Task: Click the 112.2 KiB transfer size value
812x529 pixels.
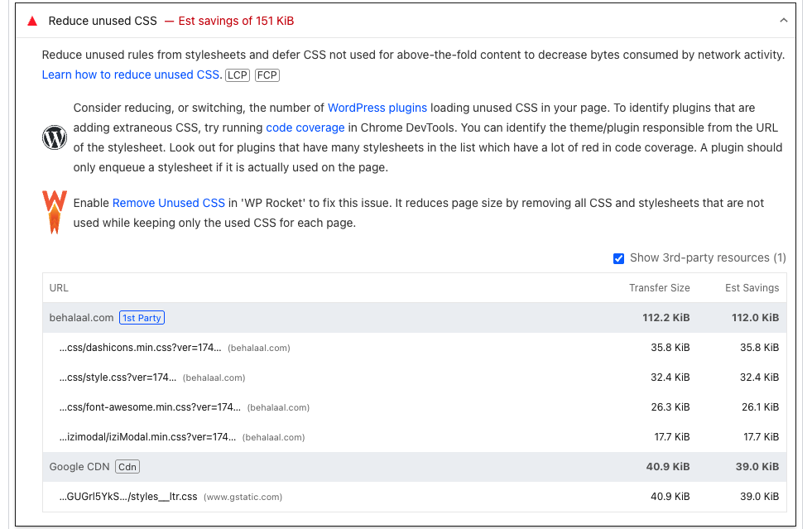Action: [x=666, y=318]
